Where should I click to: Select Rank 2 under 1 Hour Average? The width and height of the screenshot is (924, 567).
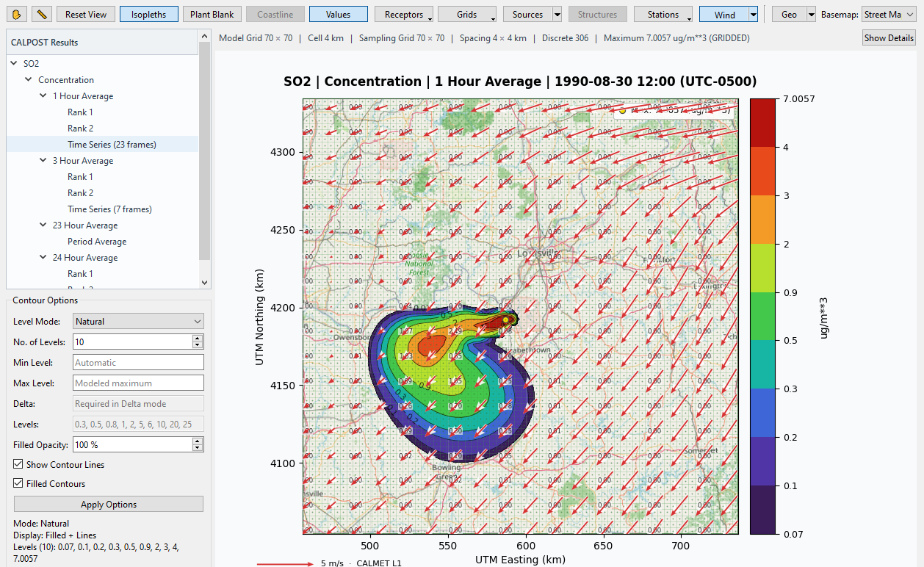80,129
